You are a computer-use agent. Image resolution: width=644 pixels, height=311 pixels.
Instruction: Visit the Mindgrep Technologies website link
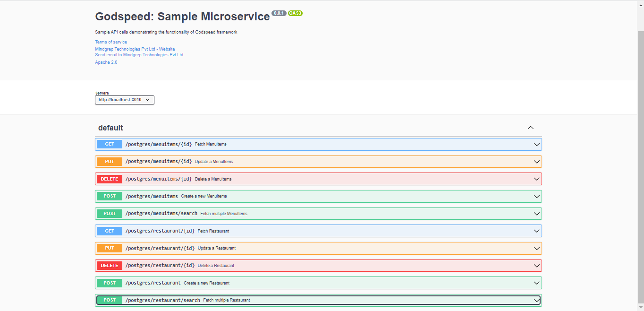135,49
